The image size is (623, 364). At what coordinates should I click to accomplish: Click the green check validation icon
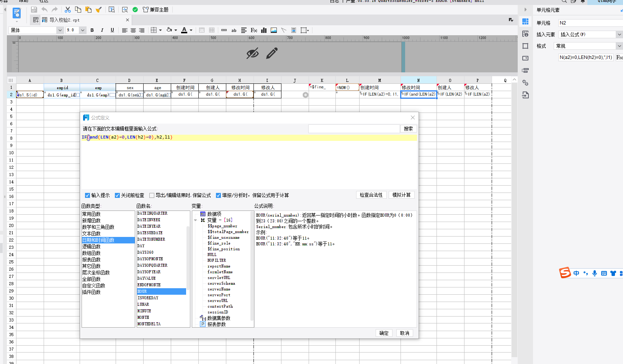click(x=135, y=10)
